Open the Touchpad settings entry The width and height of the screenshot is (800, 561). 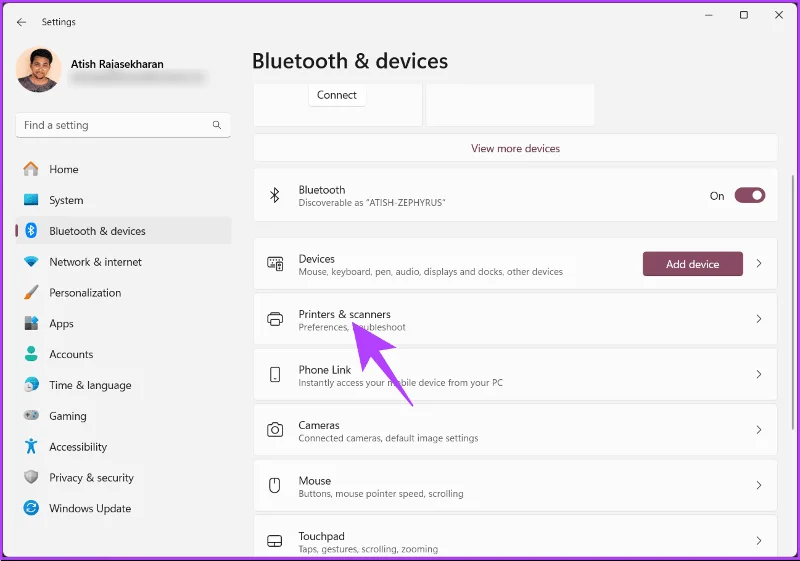tap(515, 536)
